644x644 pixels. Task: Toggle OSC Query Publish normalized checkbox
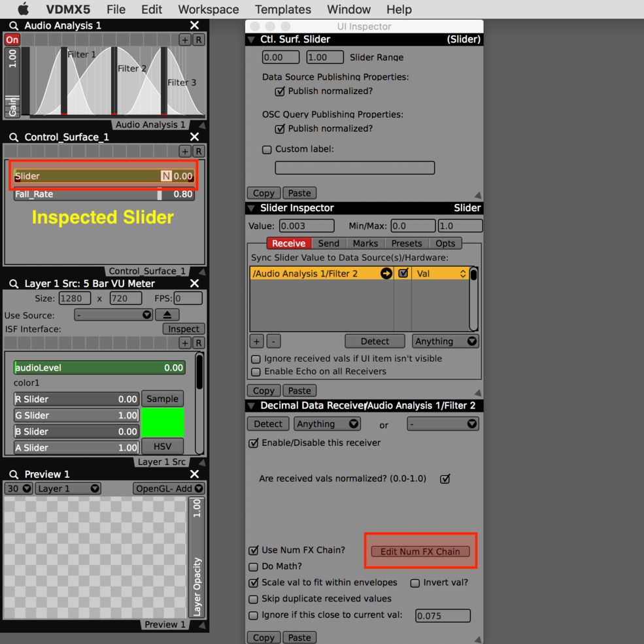click(280, 129)
